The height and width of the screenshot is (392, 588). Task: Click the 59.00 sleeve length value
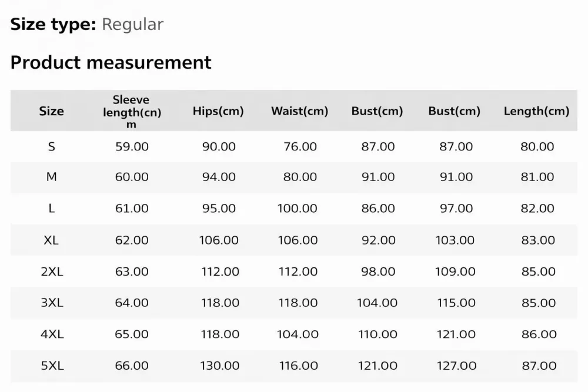click(132, 146)
